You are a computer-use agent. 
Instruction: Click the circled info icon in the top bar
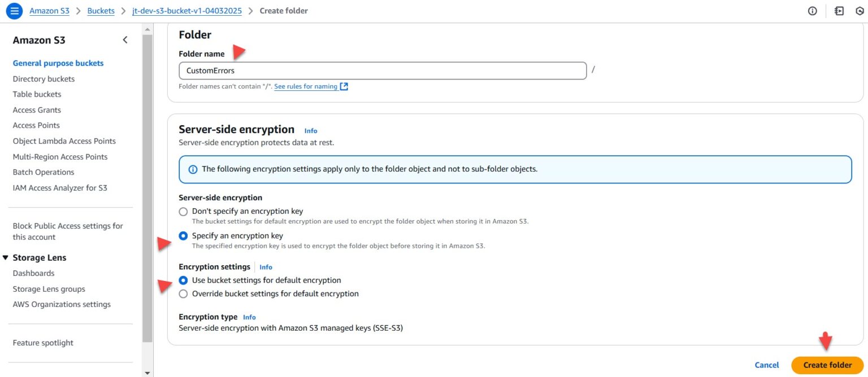pos(813,11)
